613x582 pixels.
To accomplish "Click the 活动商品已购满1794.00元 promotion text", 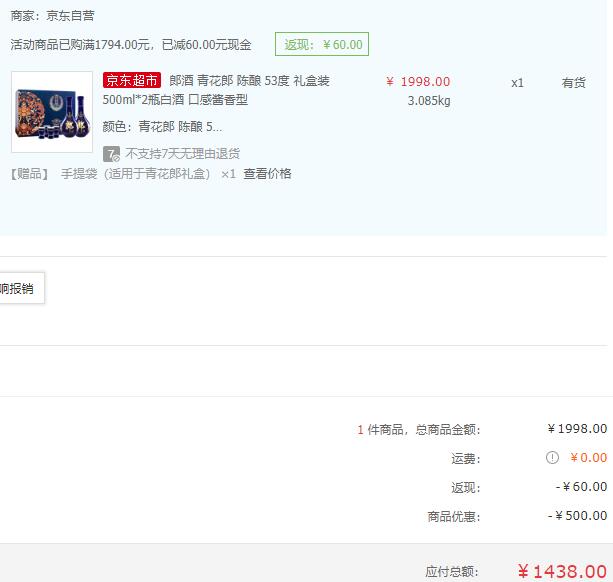I will pos(131,45).
